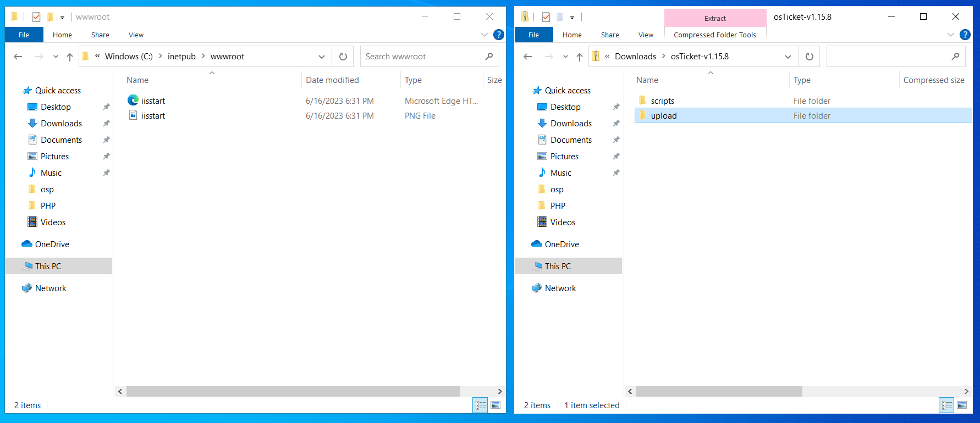Open Share tab in wwwroot window
Image resolution: width=980 pixels, height=423 pixels.
tap(100, 35)
